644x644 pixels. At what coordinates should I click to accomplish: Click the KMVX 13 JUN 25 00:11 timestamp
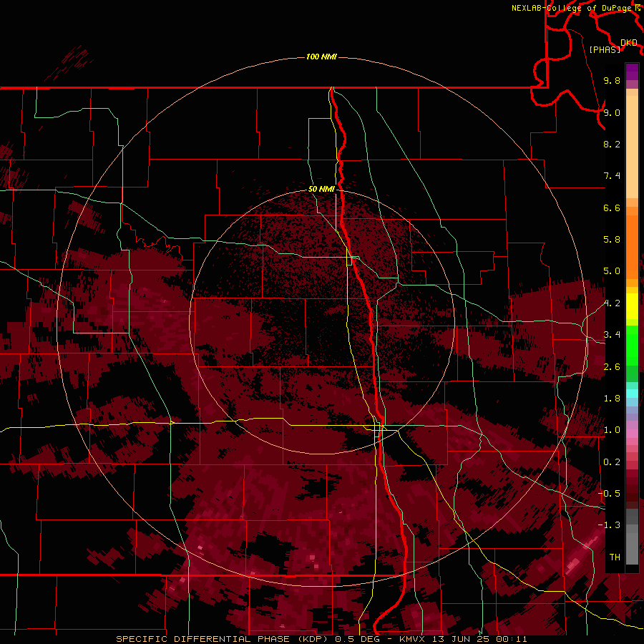click(x=463, y=639)
